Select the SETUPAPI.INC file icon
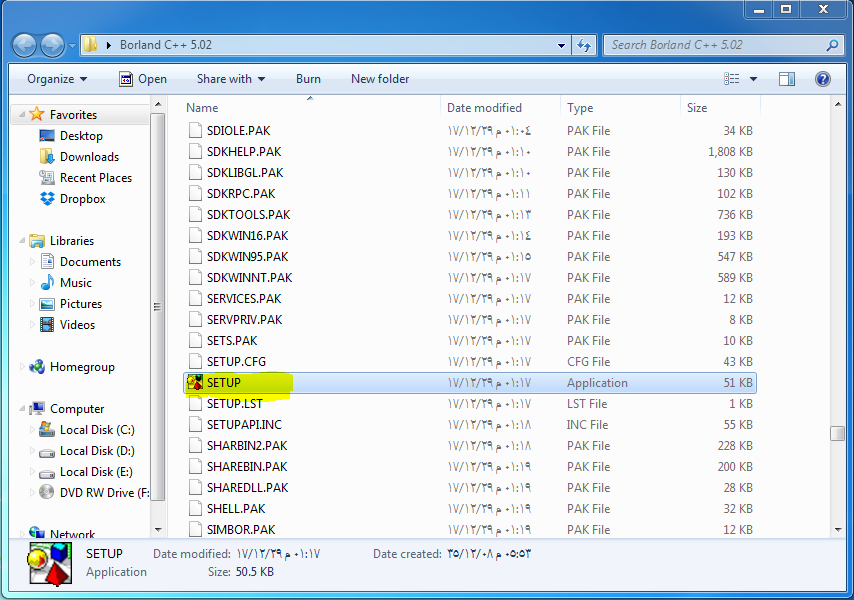 click(x=195, y=425)
